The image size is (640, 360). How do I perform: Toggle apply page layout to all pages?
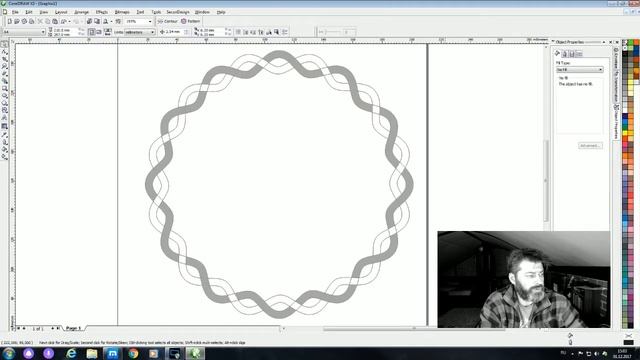(108, 32)
